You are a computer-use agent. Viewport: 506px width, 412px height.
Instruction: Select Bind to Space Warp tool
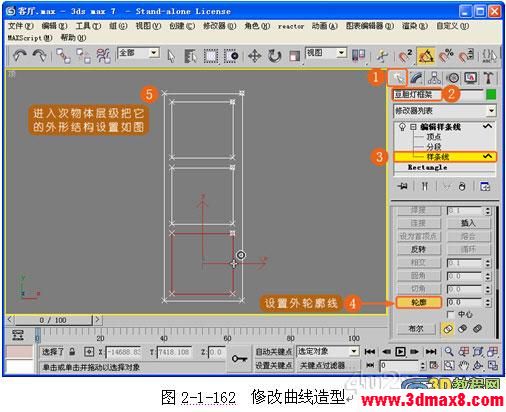pos(103,56)
